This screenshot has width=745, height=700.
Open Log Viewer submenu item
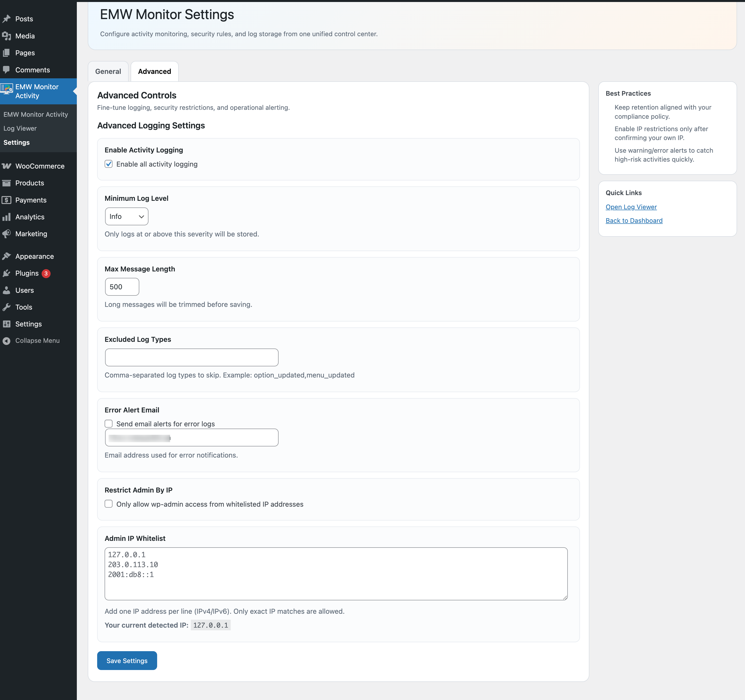click(20, 128)
